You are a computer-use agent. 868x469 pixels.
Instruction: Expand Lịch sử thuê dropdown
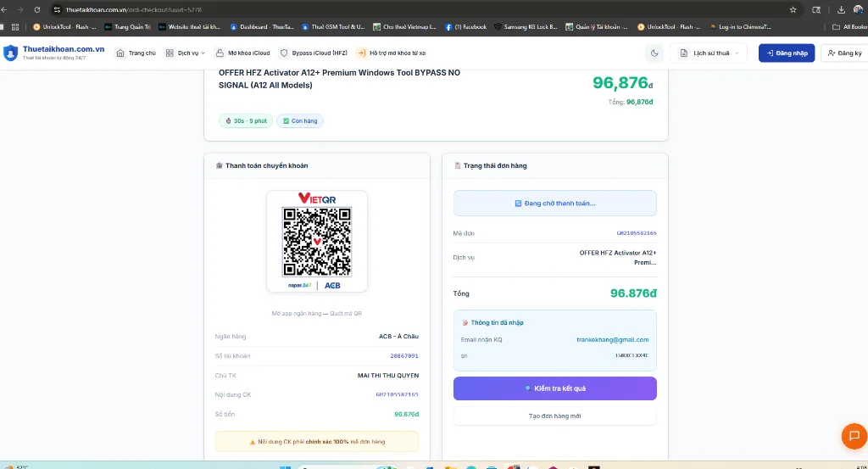[709, 53]
